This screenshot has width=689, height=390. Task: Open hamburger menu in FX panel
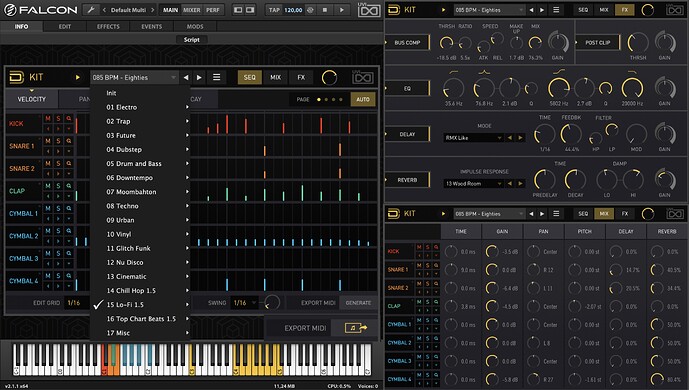pyautogui.click(x=556, y=10)
